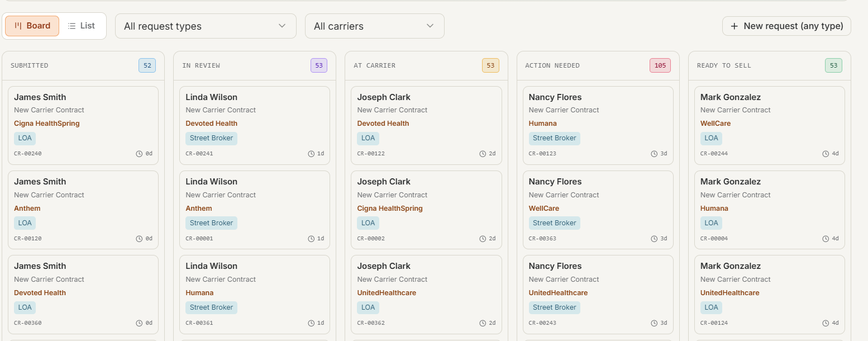Click clock icon on card CR-00124
This screenshot has height=341, width=868.
tap(826, 323)
